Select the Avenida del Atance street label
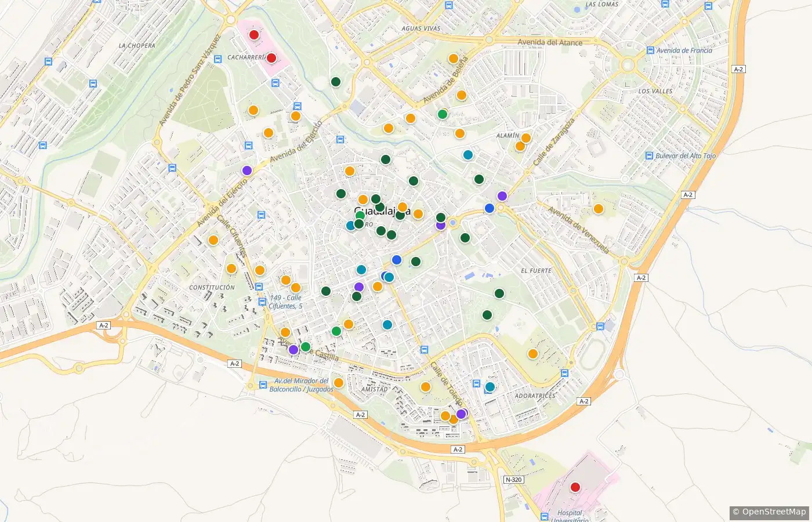 550,42
